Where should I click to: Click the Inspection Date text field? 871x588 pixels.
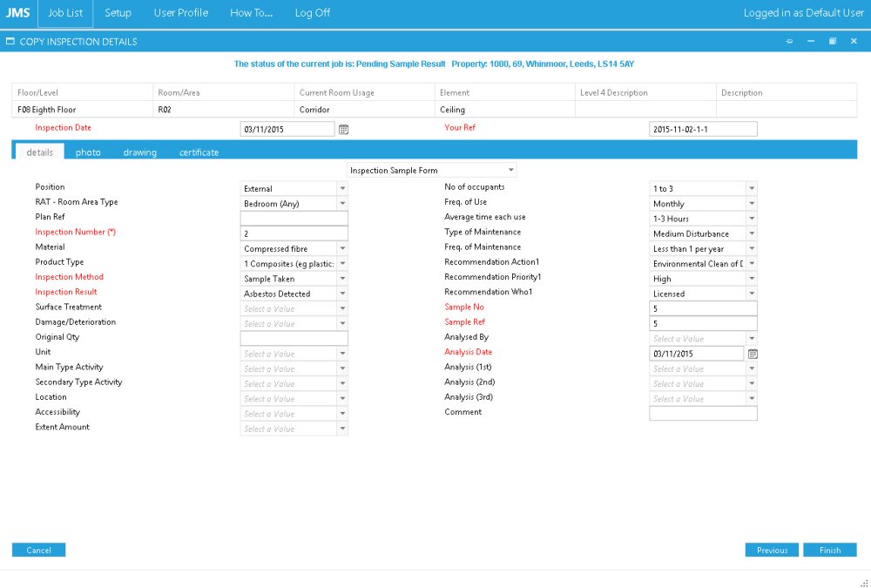[x=287, y=129]
